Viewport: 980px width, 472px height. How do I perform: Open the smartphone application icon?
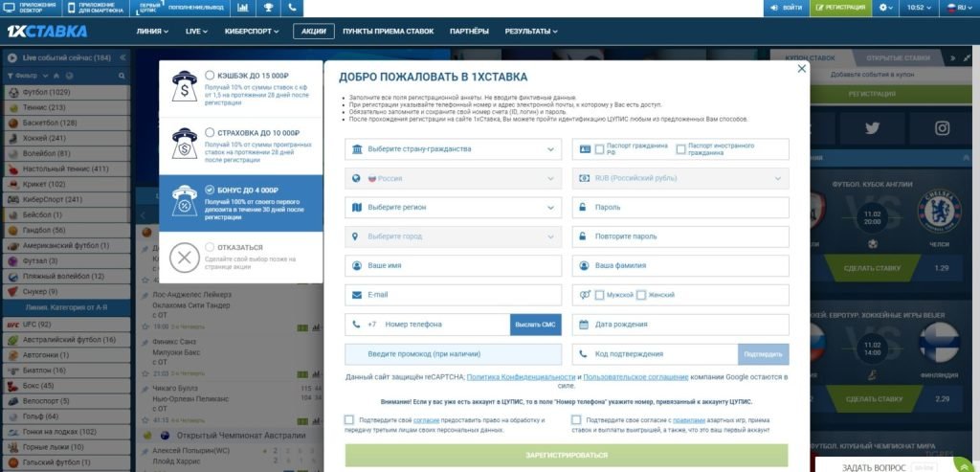click(x=72, y=8)
